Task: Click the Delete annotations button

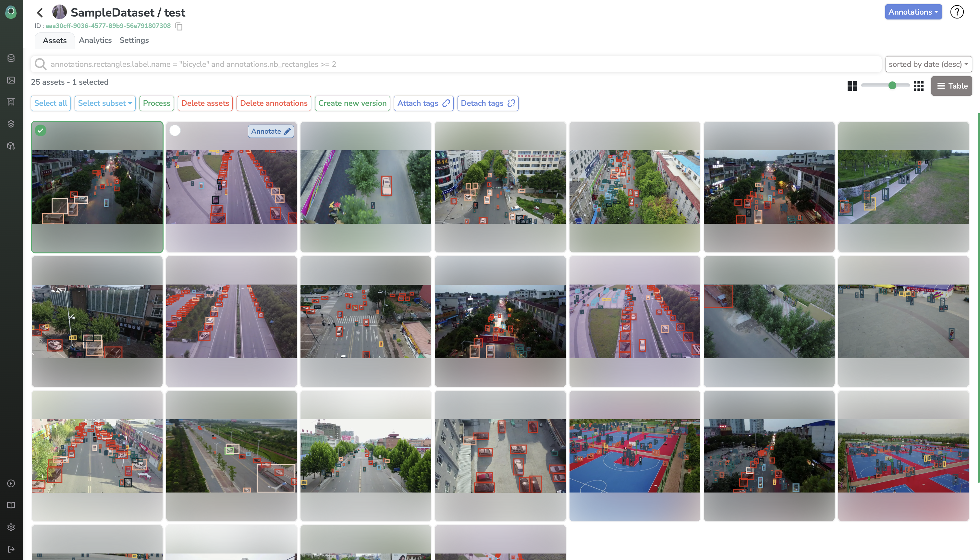Action: pyautogui.click(x=274, y=103)
